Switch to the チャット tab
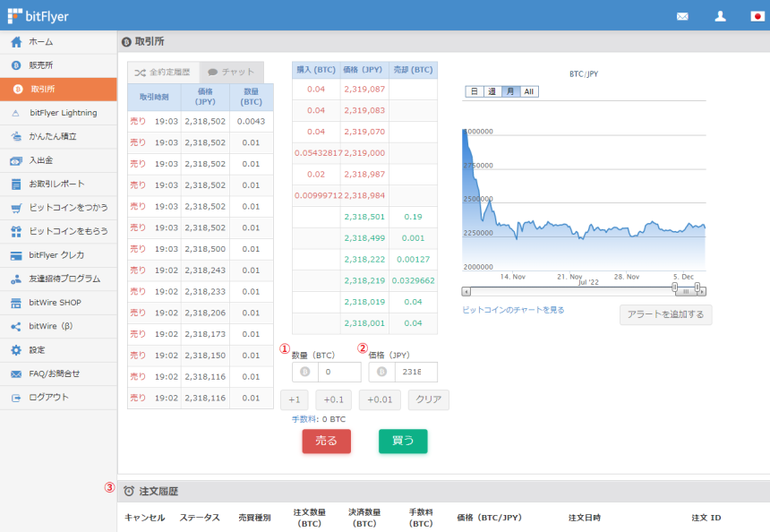The height and width of the screenshot is (532, 770). point(231,73)
